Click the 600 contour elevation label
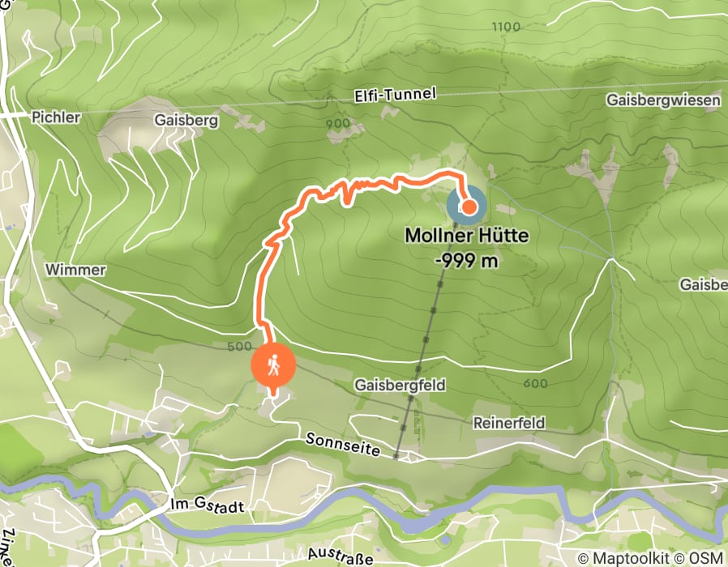Screen dimensions: 728x567 click(535, 383)
